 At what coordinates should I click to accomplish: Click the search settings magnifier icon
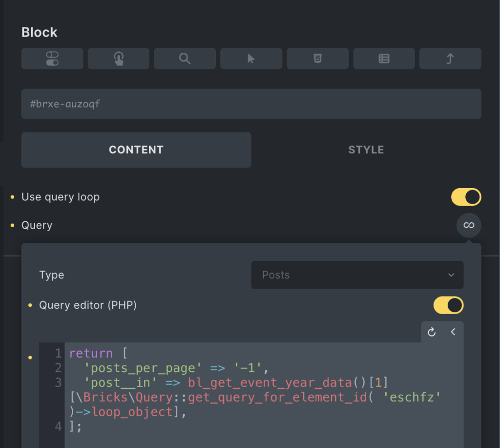185,59
